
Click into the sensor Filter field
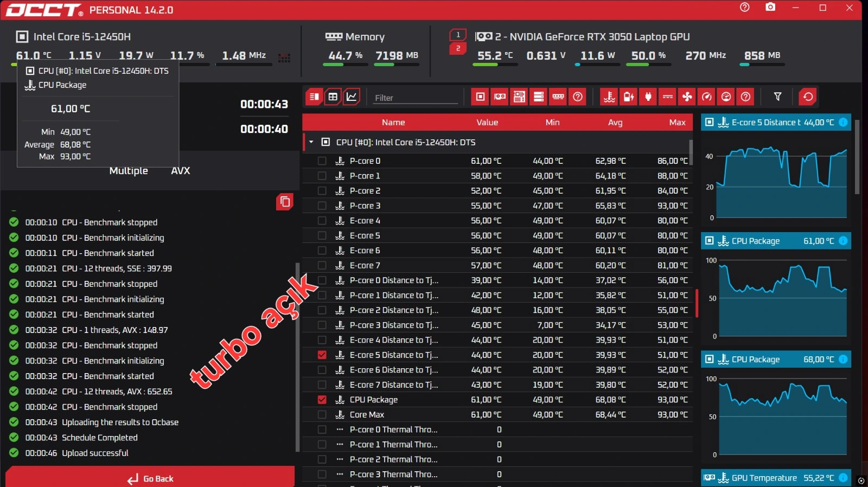[x=416, y=98]
